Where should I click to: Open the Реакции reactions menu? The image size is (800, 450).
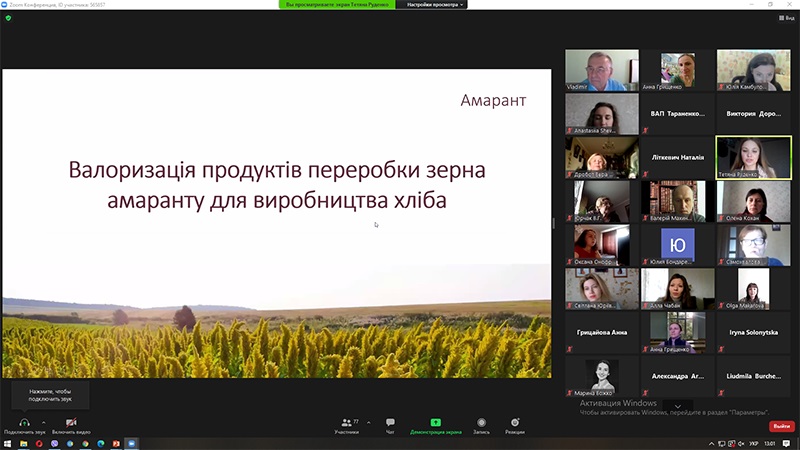pos(515,426)
